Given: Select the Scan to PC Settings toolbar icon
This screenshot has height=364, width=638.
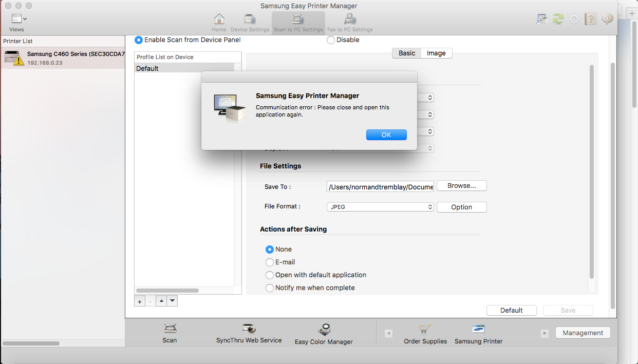Looking at the screenshot, I should tap(298, 20).
